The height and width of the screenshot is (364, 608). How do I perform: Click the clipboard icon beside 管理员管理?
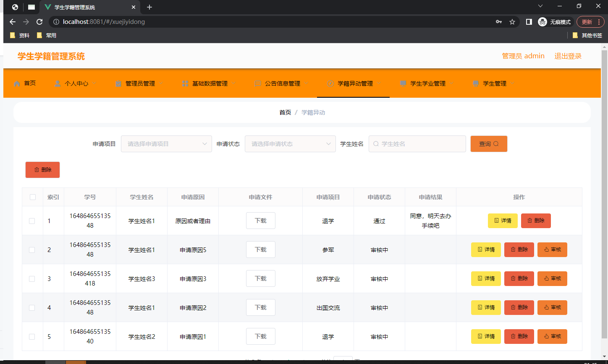pos(118,83)
